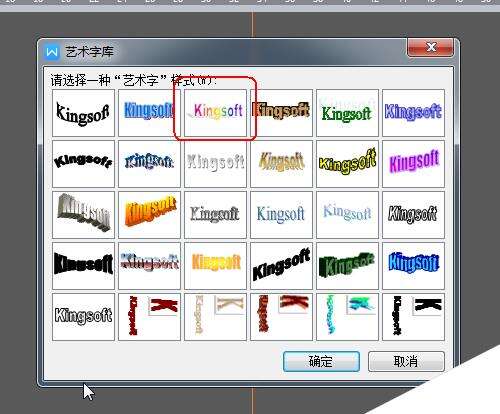Image resolution: width=500 pixels, height=414 pixels.
Task: Select the heavy black pinched Kingsoft style
Action: pyautogui.click(x=83, y=266)
